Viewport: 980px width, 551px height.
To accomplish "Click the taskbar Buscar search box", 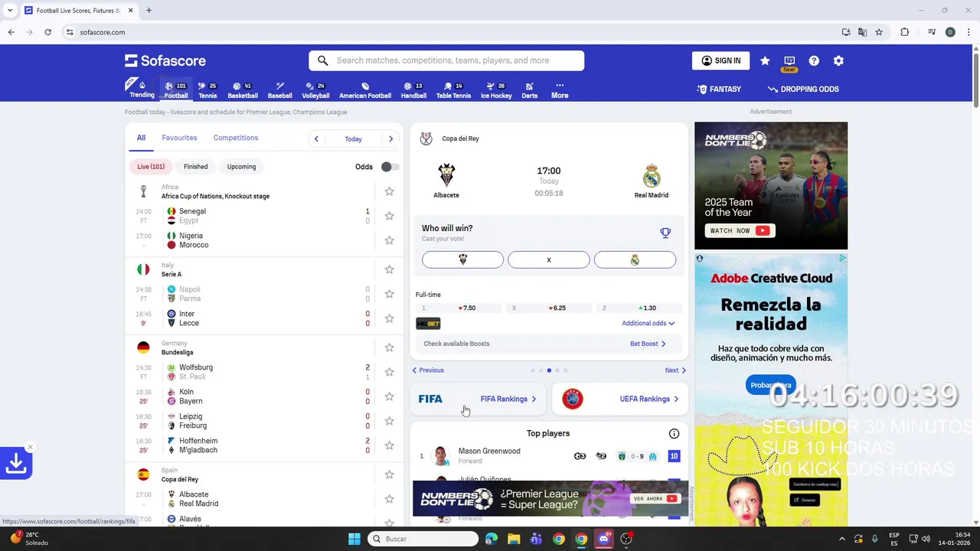I will [x=423, y=539].
